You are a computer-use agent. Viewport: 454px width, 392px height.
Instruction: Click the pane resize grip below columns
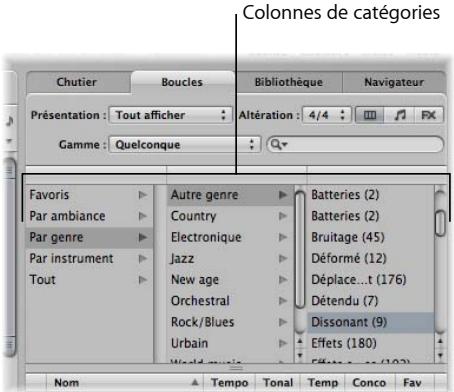[236, 368]
